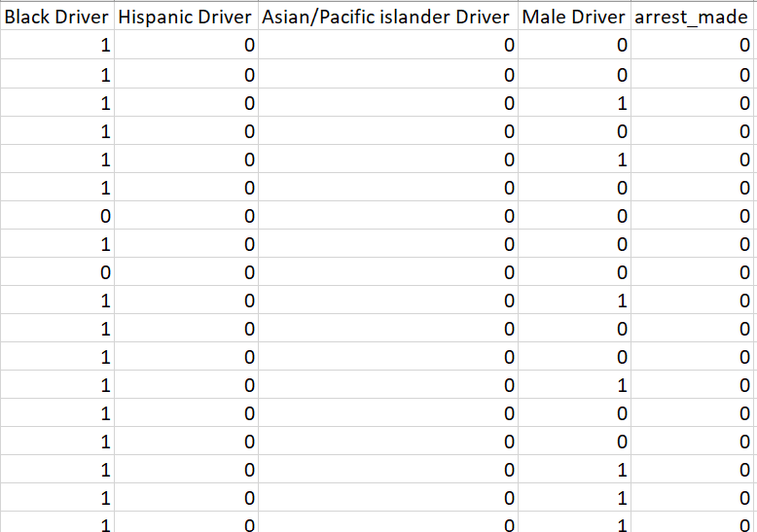757x532 pixels.
Task: Click the "arrest_made" column header cell
Action: [694, 17]
